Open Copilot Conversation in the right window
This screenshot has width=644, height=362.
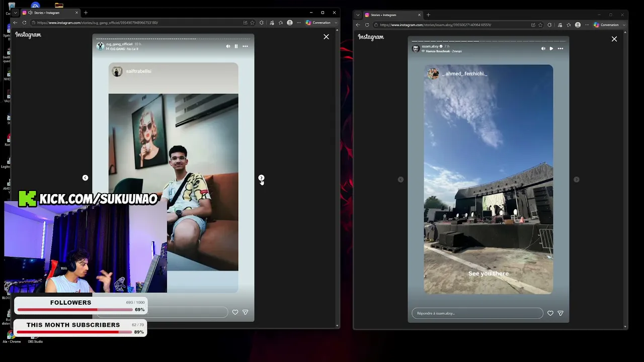click(606, 25)
